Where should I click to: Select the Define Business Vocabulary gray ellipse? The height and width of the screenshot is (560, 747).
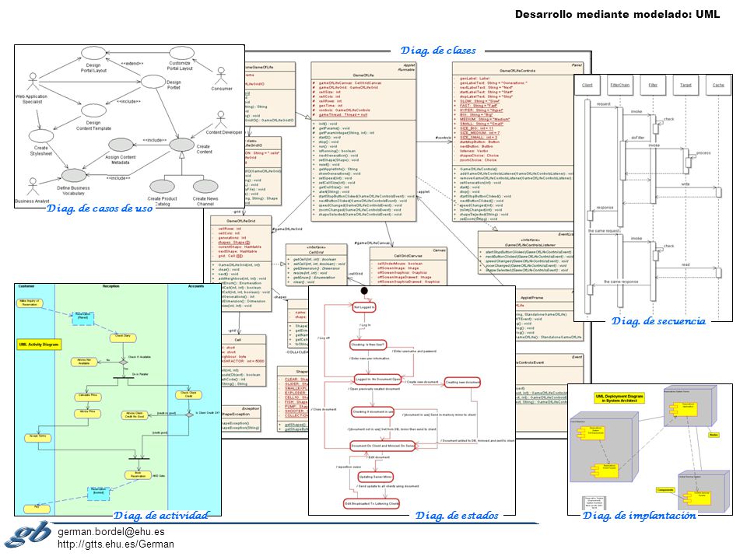point(74,175)
